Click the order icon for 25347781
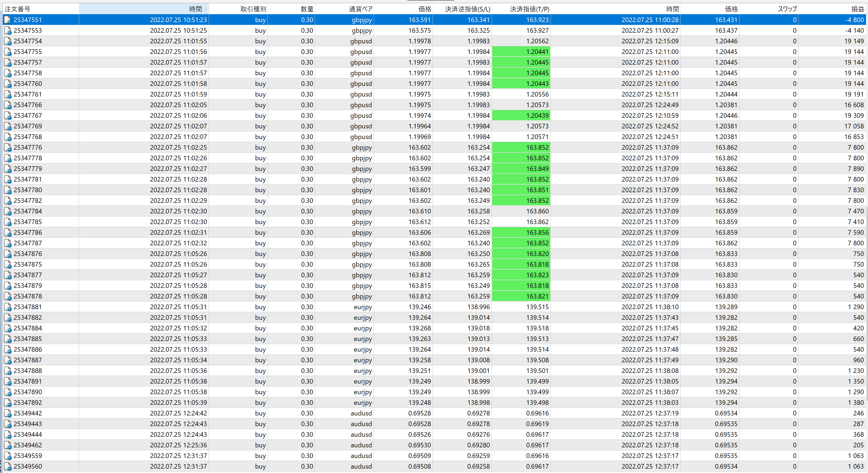Viewport: 868px width, 473px height. click(7, 179)
